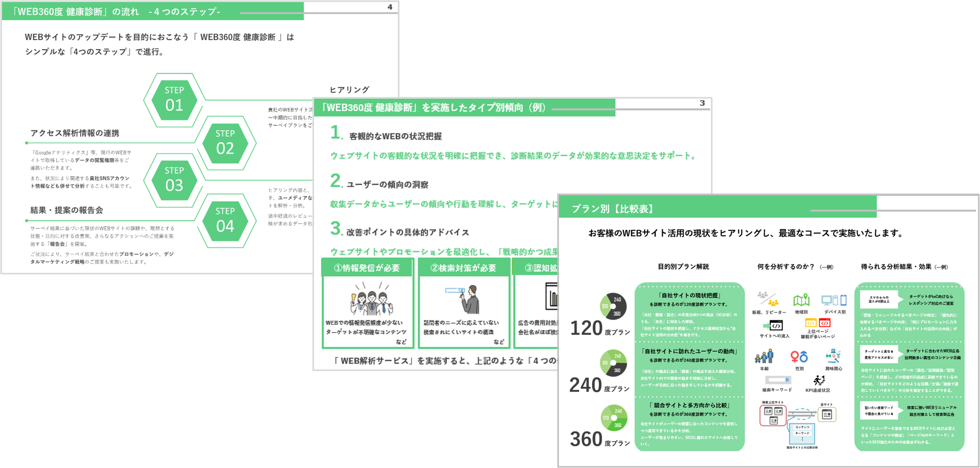Image resolution: width=980 pixels, height=468 pixels.
Task: Click the STEP 02 hexagon
Action: click(x=225, y=143)
